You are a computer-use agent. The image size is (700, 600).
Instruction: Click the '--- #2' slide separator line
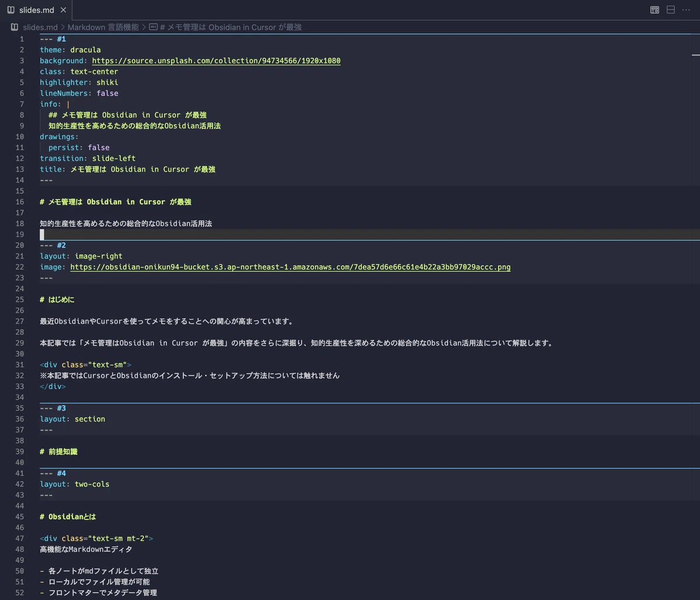[53, 245]
